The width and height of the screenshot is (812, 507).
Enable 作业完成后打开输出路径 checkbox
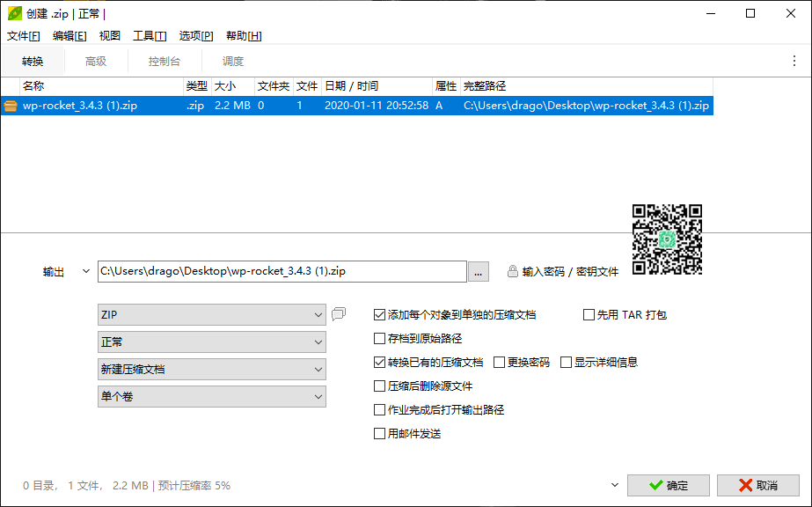pos(379,410)
